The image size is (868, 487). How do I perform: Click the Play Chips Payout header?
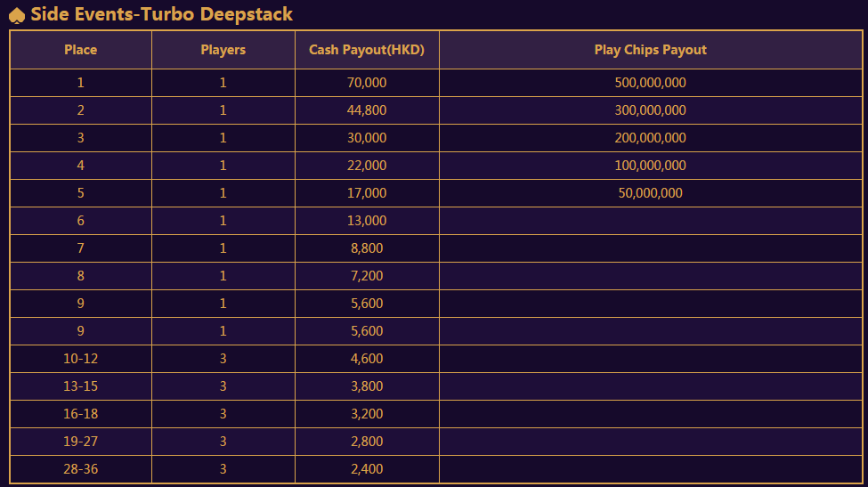pyautogui.click(x=651, y=50)
